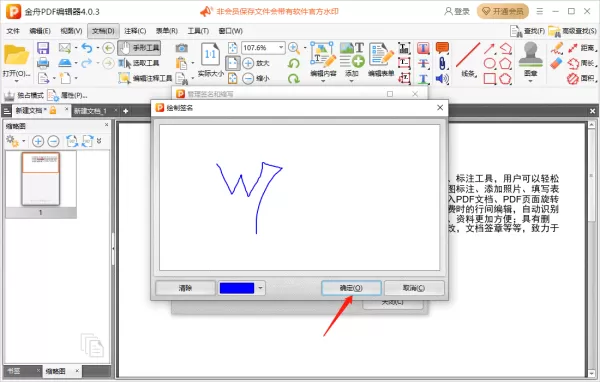Click the Upgrade membership (开通会员) button
The image size is (600, 382).
(x=503, y=11)
